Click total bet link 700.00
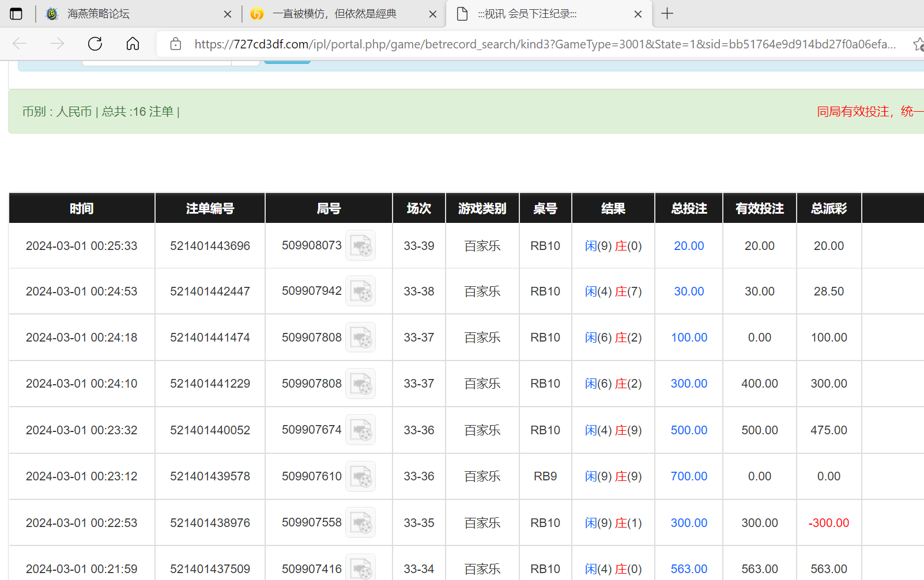The height and width of the screenshot is (580, 924). [689, 476]
